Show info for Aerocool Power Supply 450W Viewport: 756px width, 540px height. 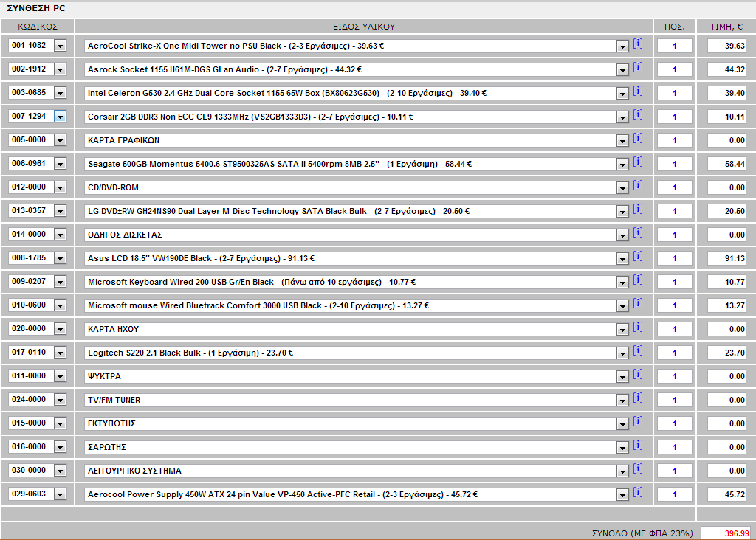637,492
